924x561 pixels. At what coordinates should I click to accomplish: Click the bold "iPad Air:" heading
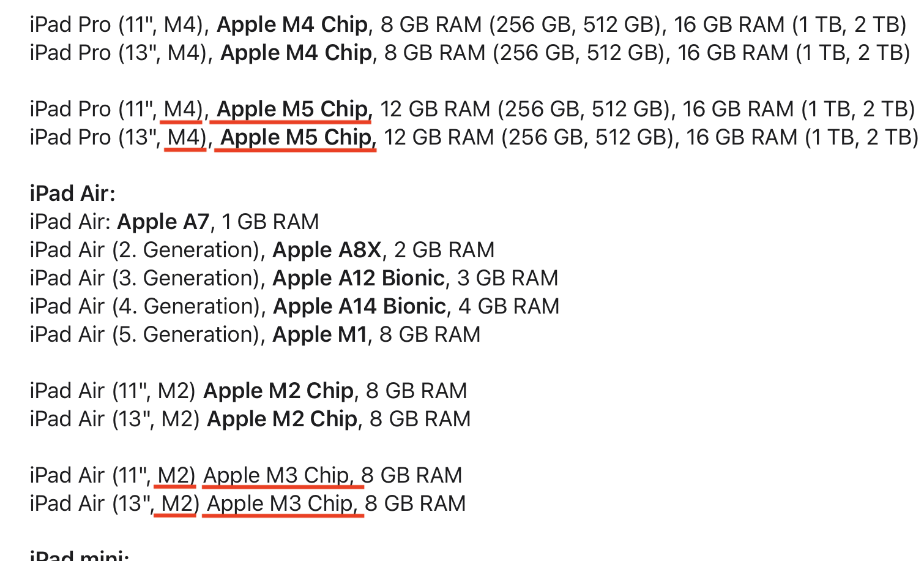point(73,194)
